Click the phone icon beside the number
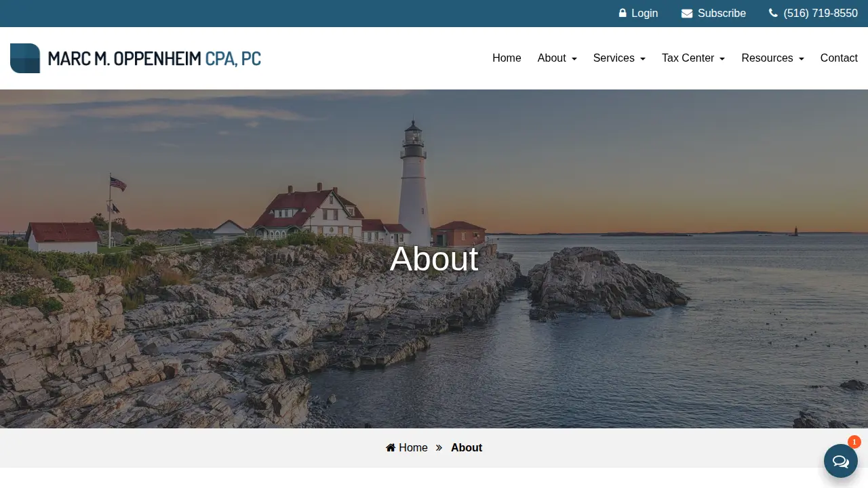868x488 pixels. 773,13
